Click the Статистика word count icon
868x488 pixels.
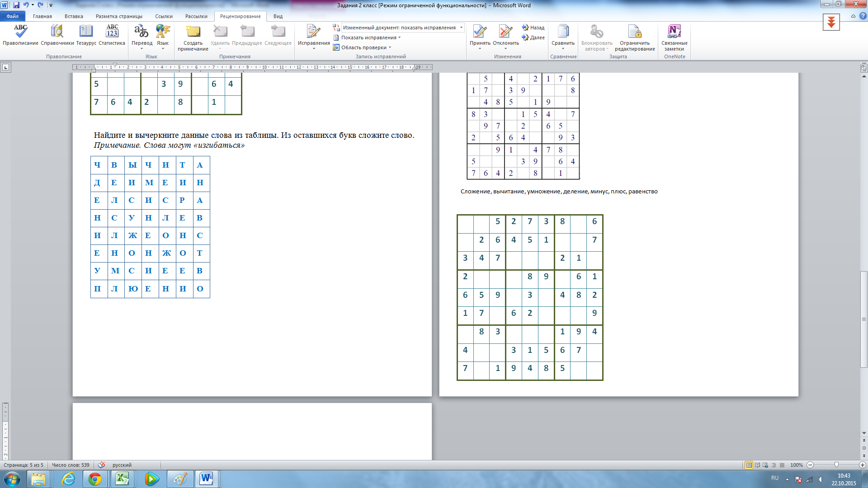tap(112, 32)
